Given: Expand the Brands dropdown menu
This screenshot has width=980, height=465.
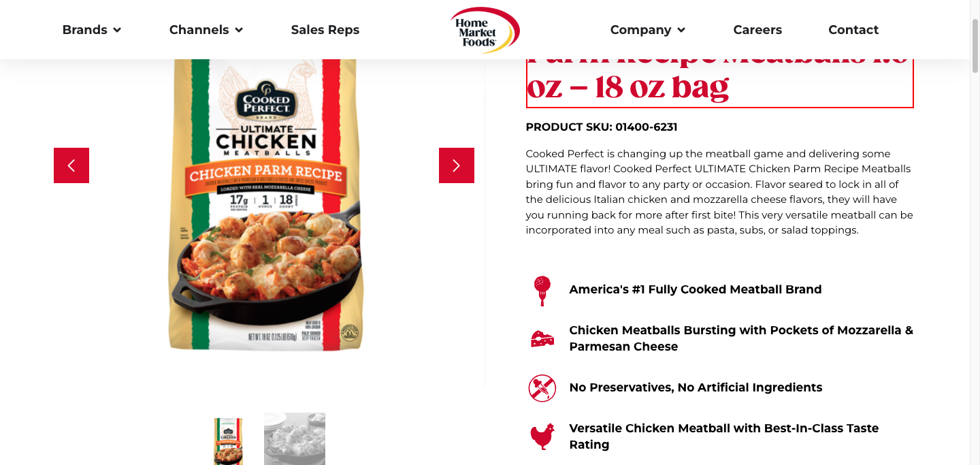Looking at the screenshot, I should tap(92, 30).
